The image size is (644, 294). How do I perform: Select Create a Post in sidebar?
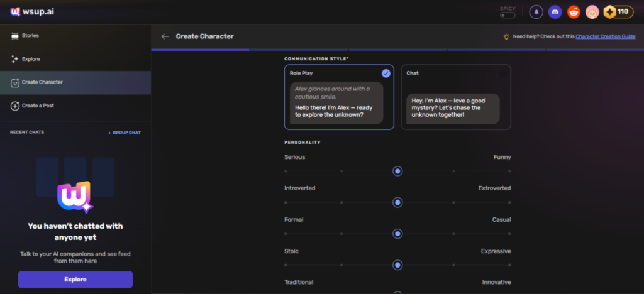pyautogui.click(x=37, y=106)
